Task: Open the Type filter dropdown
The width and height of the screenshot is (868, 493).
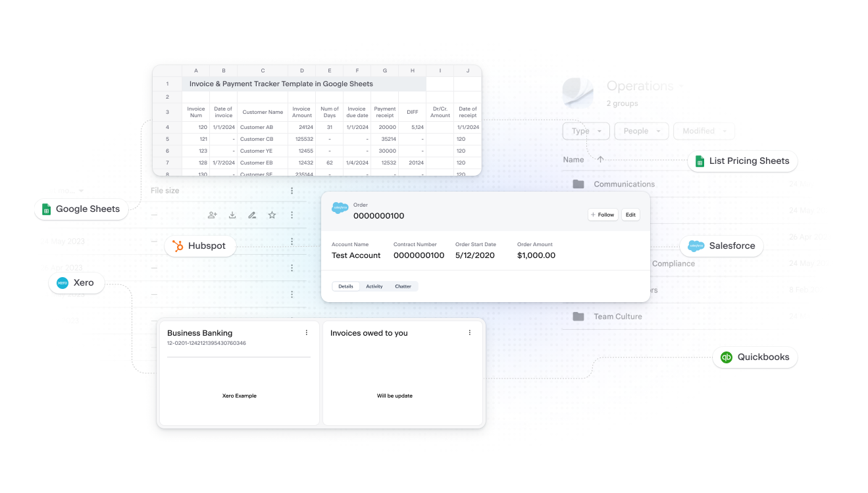Action: [x=586, y=131]
